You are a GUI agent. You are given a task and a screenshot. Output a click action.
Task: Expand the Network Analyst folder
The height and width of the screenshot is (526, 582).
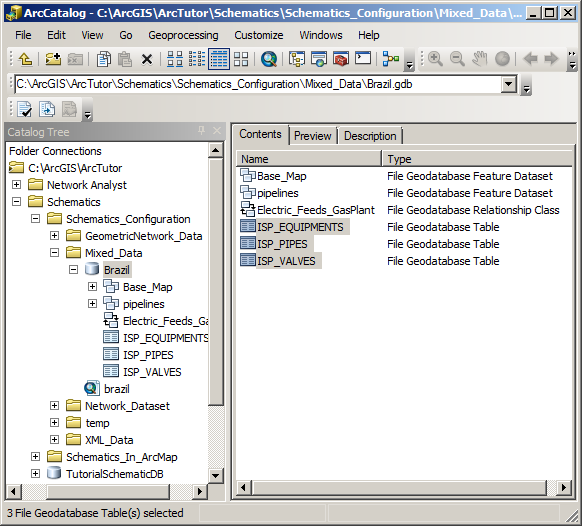tap(16, 184)
